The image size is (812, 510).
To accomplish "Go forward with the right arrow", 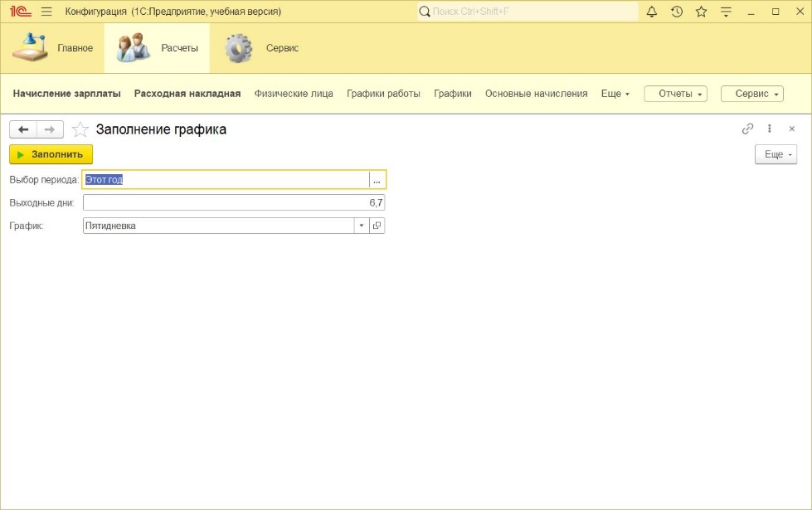I will pos(51,129).
